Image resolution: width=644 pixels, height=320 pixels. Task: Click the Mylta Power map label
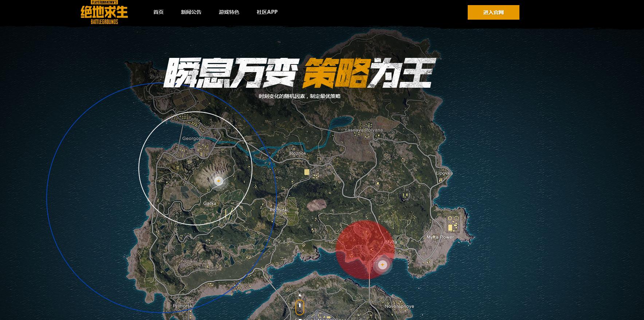440,237
